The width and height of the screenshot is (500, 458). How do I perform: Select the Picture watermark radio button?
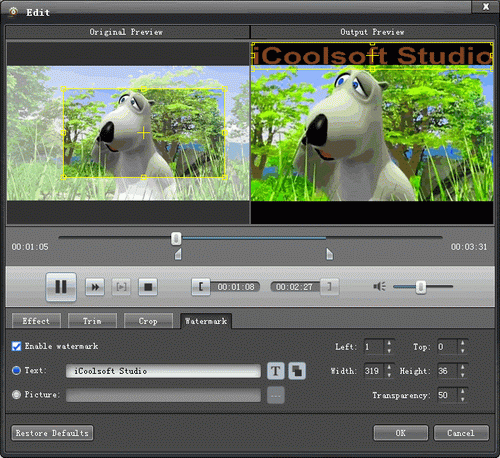pos(16,395)
